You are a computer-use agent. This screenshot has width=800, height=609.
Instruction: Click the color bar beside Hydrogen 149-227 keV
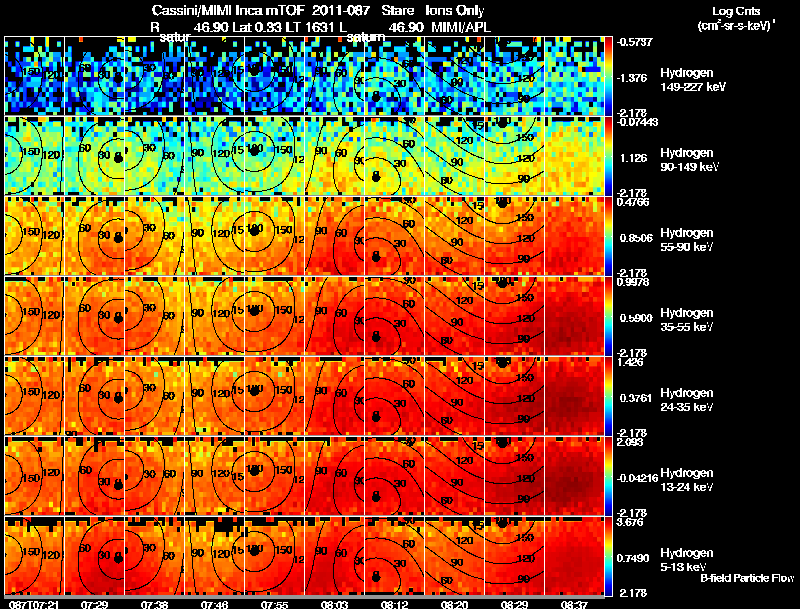click(608, 75)
